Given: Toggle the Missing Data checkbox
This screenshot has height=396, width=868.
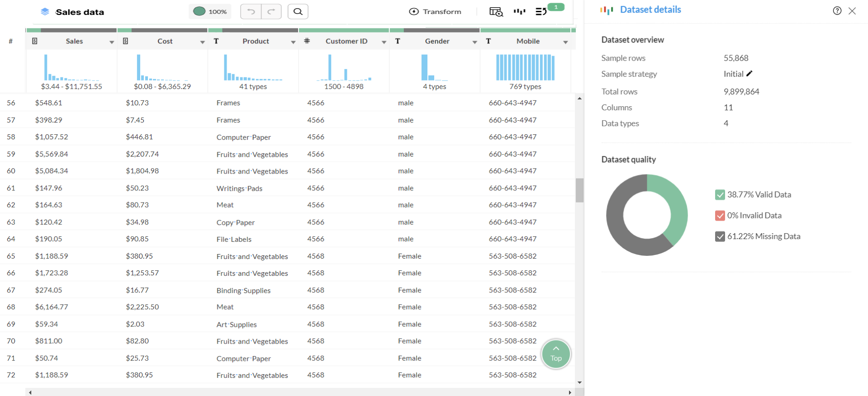Looking at the screenshot, I should pos(720,236).
